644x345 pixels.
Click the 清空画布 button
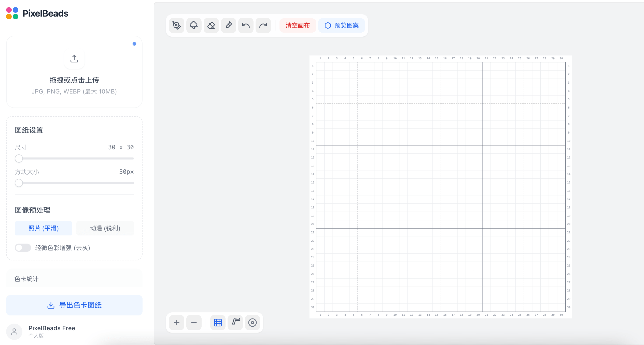pos(298,25)
